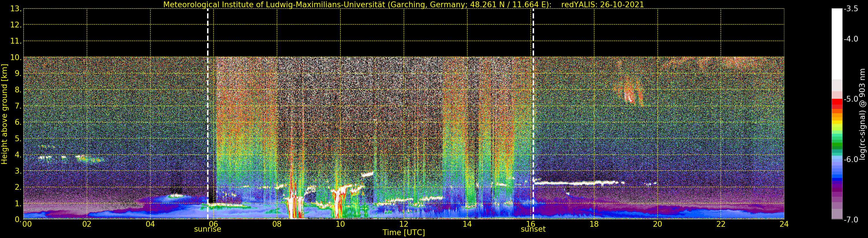The height and width of the screenshot is (238, 868).
Task: Click the 'Height above ground [km]' axis label
Action: pos(4,114)
